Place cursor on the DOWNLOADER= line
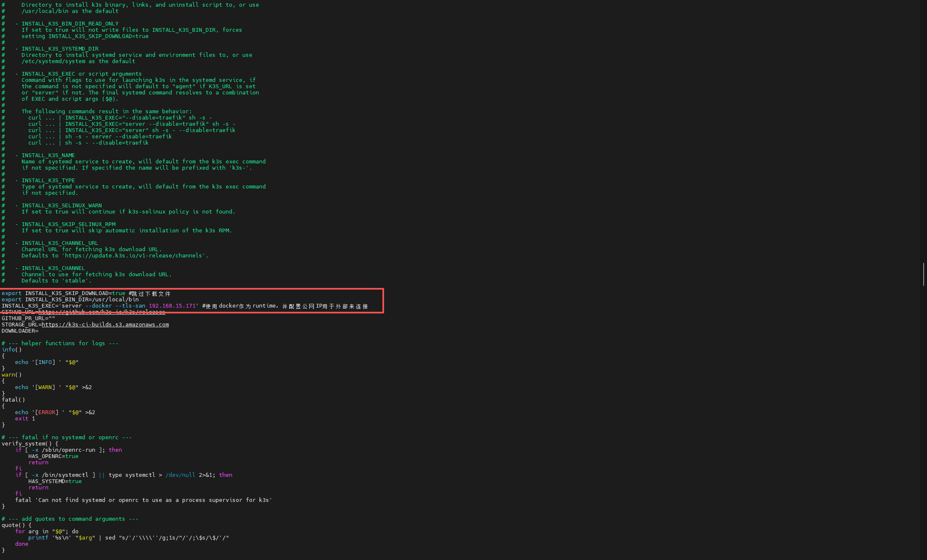This screenshot has height=560, width=927. (20, 331)
